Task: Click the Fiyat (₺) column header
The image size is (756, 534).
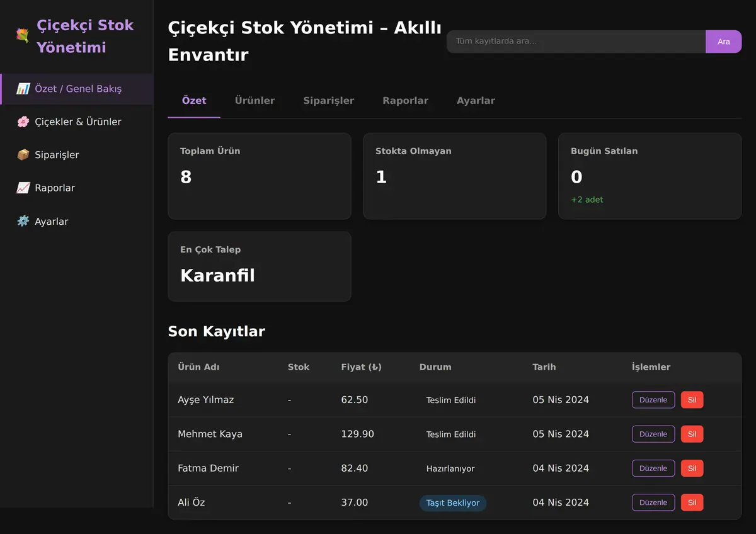Action: point(362,367)
